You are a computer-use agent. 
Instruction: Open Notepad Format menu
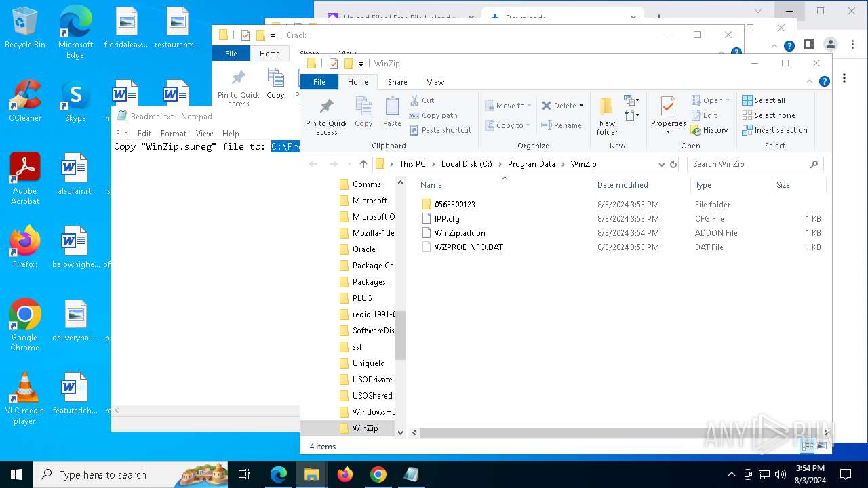174,134
